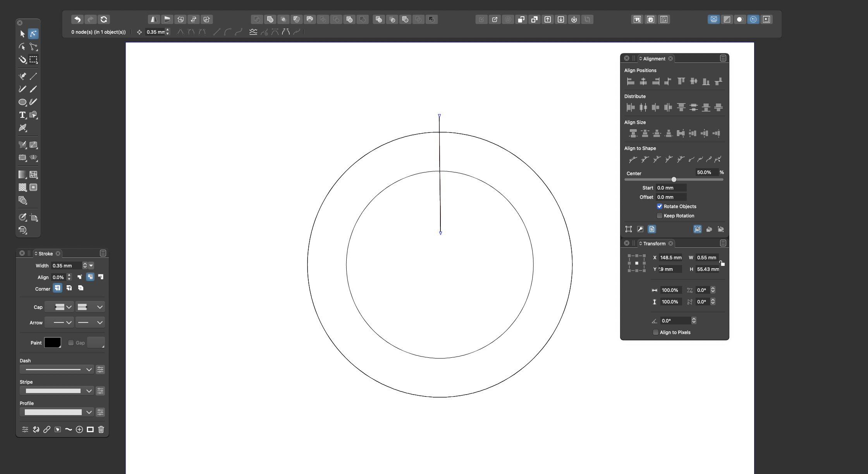
Task: Click the Flip horizontal toolbar icon
Action: [154, 19]
